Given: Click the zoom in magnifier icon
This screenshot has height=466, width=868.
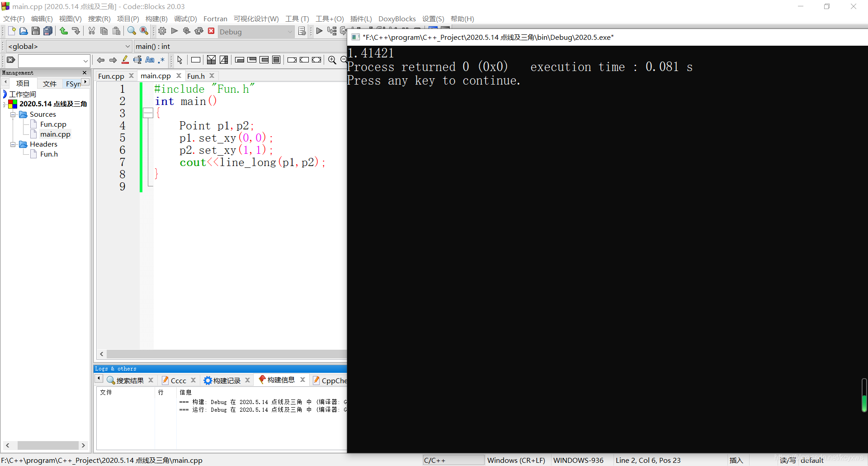Looking at the screenshot, I should pyautogui.click(x=332, y=60).
